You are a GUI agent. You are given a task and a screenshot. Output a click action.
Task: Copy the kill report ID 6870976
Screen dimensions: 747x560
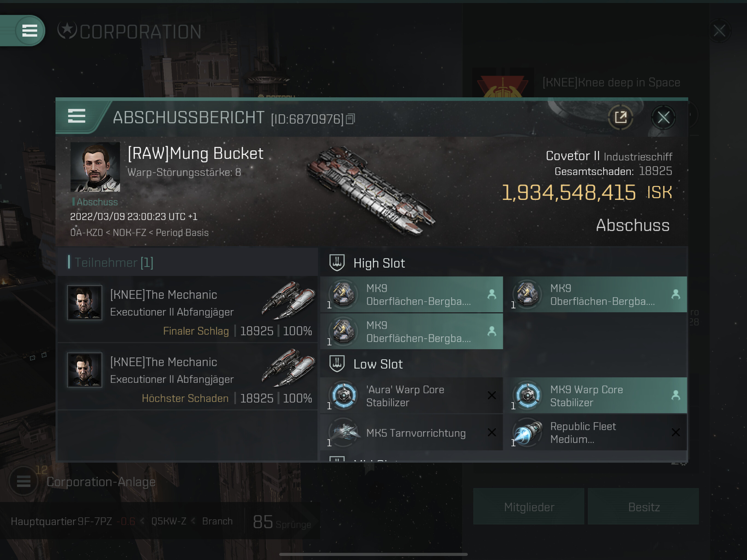350,119
